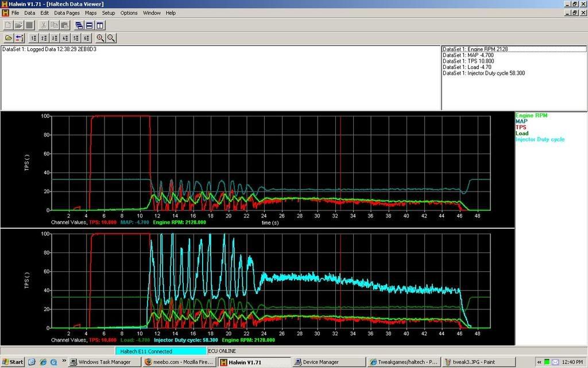Zoom in with the magnifier plus icon
The width and height of the screenshot is (588, 368).
click(x=100, y=38)
